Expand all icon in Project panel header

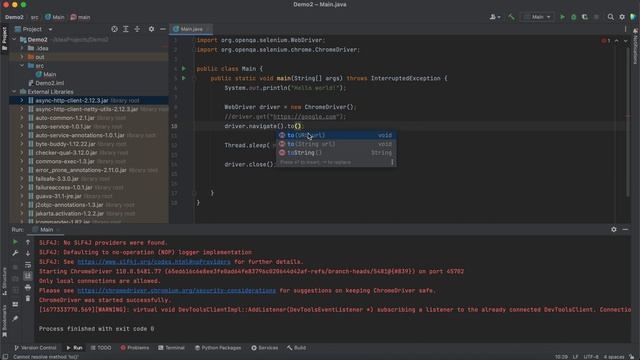coord(126,29)
